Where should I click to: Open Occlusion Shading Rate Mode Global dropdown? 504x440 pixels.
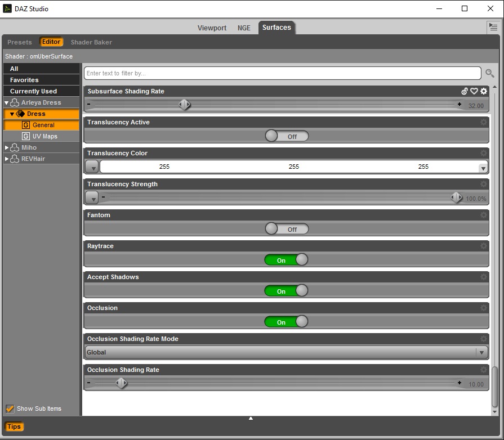pos(287,352)
